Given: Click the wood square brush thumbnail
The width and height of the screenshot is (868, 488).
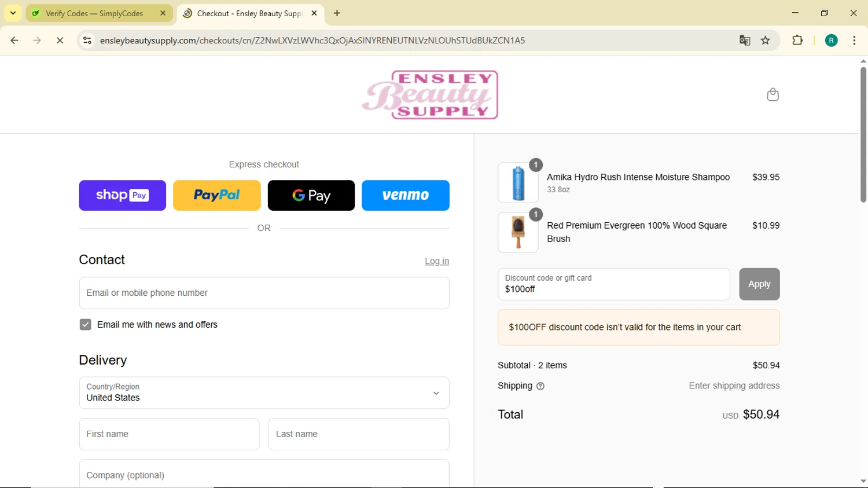Looking at the screenshot, I should coord(518,232).
